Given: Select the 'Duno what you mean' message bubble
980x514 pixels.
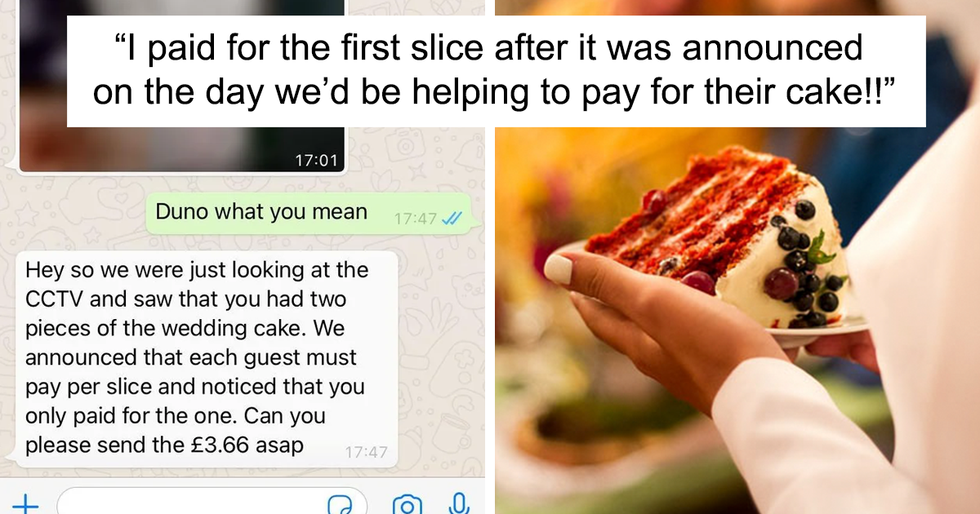Looking at the screenshot, I should pos(309,213).
